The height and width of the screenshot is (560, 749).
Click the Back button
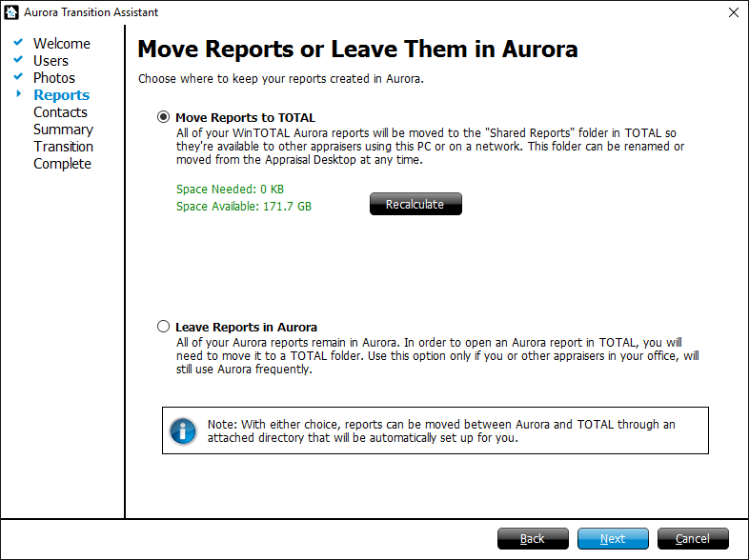533,539
